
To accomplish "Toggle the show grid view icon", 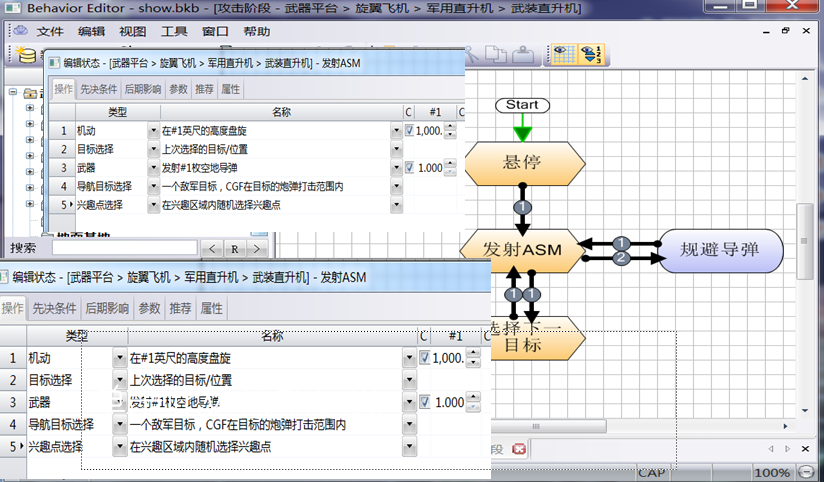I will pyautogui.click(x=563, y=54).
